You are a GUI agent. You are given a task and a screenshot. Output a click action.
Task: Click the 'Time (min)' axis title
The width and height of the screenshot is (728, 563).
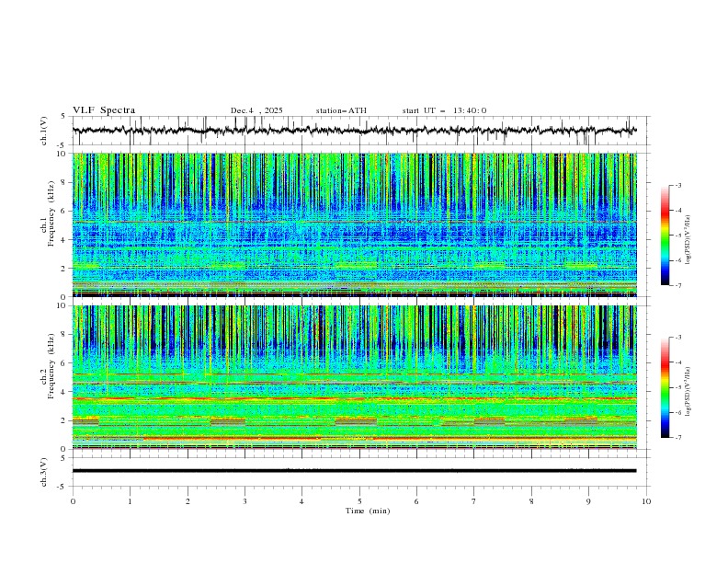[368, 511]
